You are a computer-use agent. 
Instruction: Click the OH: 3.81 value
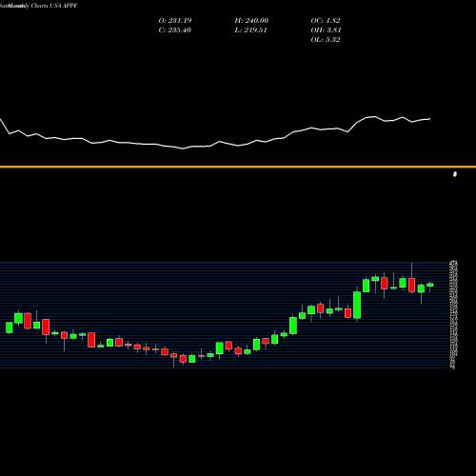[326, 30]
